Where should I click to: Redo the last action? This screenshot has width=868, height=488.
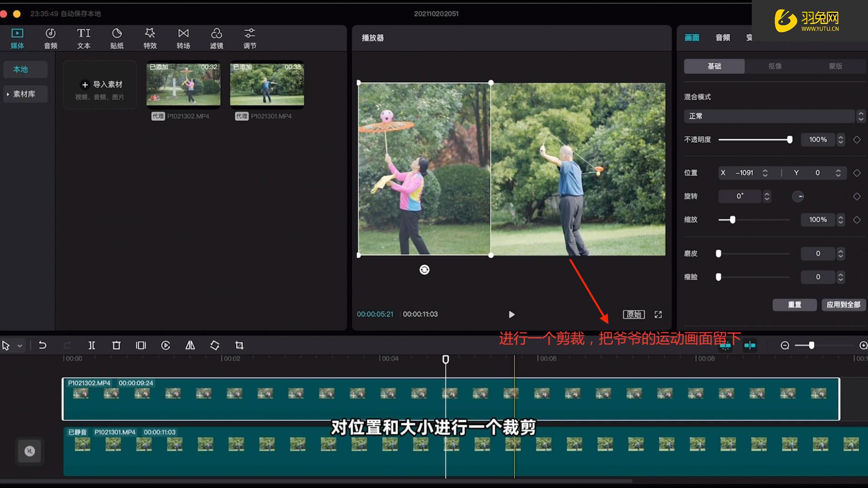coord(67,346)
